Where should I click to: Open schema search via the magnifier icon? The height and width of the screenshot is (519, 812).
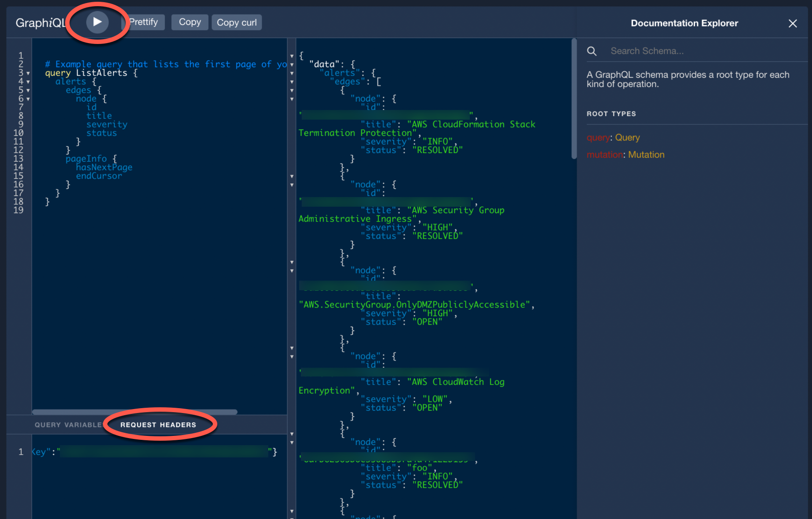[x=592, y=51]
